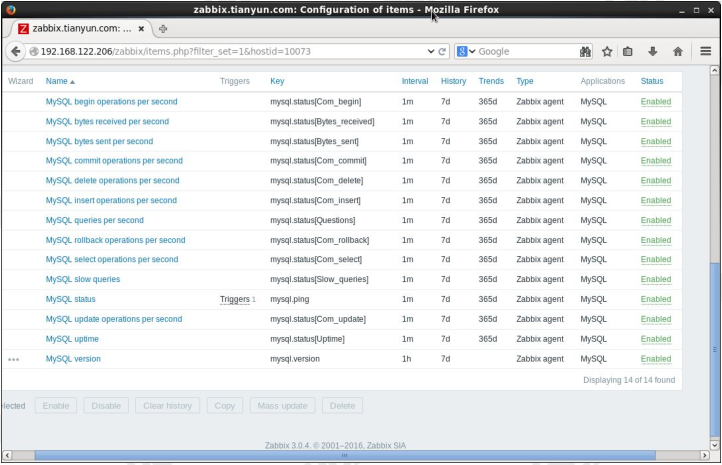Focus the address bar URL field
The height and width of the screenshot is (465, 722).
click(x=230, y=52)
